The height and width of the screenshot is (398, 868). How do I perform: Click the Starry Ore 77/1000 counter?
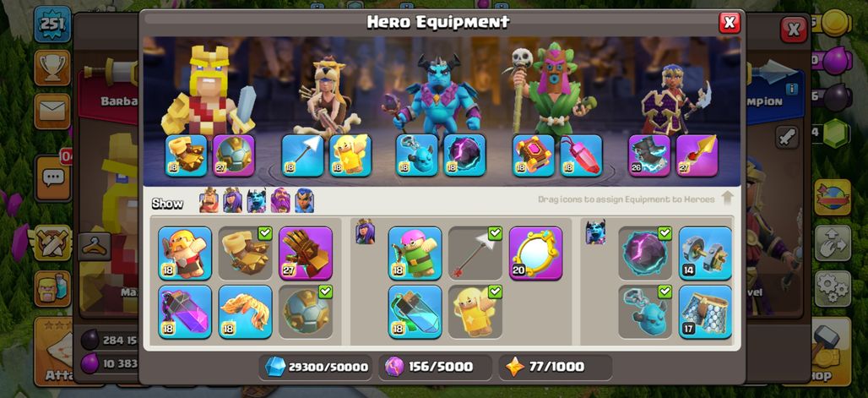pos(556,367)
